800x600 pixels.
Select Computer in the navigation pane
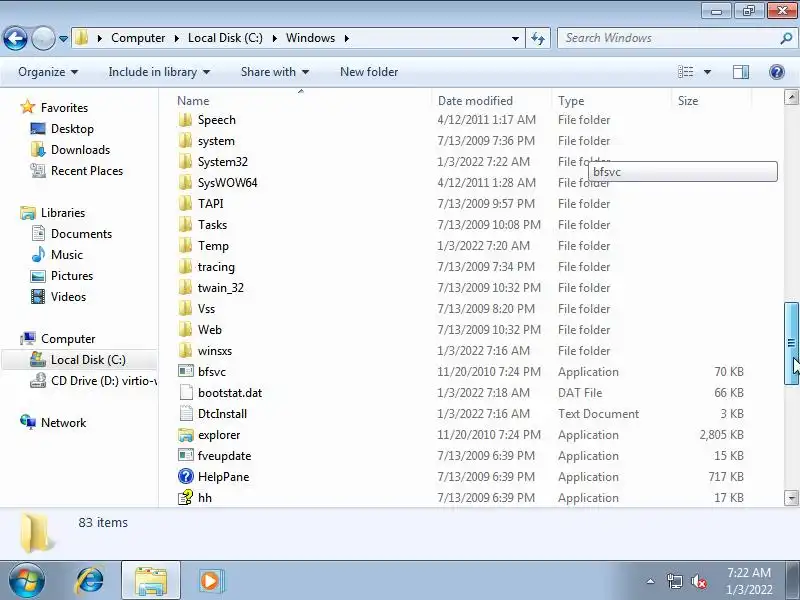(x=68, y=339)
